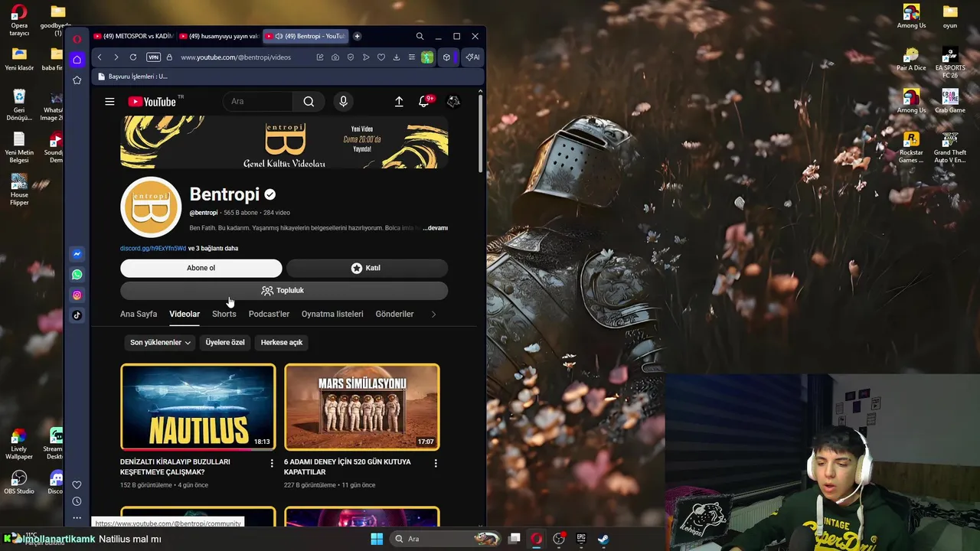
Task: Open the discord.gg channel link
Action: coord(153,248)
